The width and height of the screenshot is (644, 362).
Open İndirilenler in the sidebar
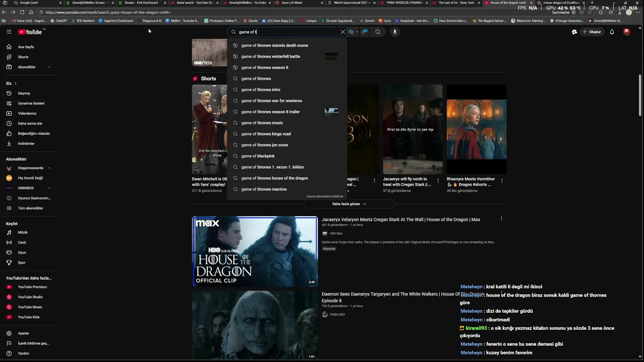tap(26, 143)
